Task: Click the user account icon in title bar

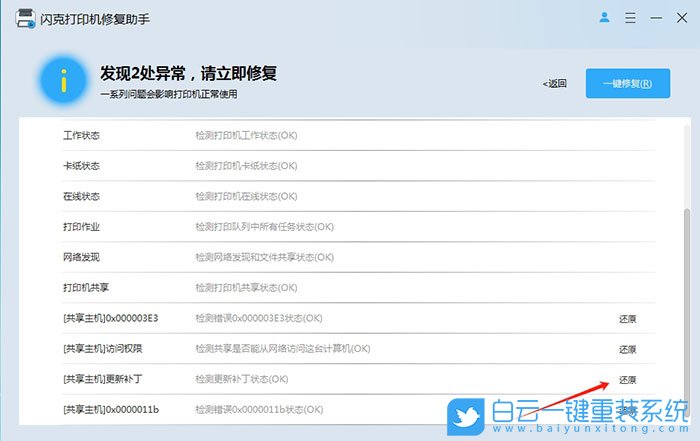Action: (604, 18)
